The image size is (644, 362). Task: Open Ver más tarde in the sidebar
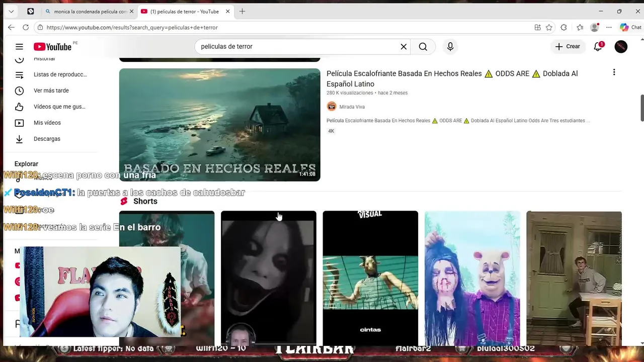coord(52,90)
